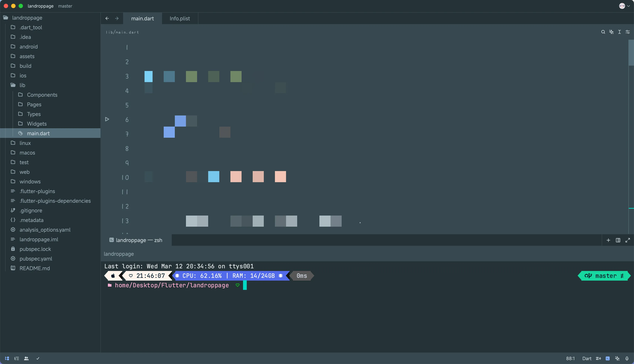The height and width of the screenshot is (364, 634).
Task: Expand the test folder
Action: (50, 162)
